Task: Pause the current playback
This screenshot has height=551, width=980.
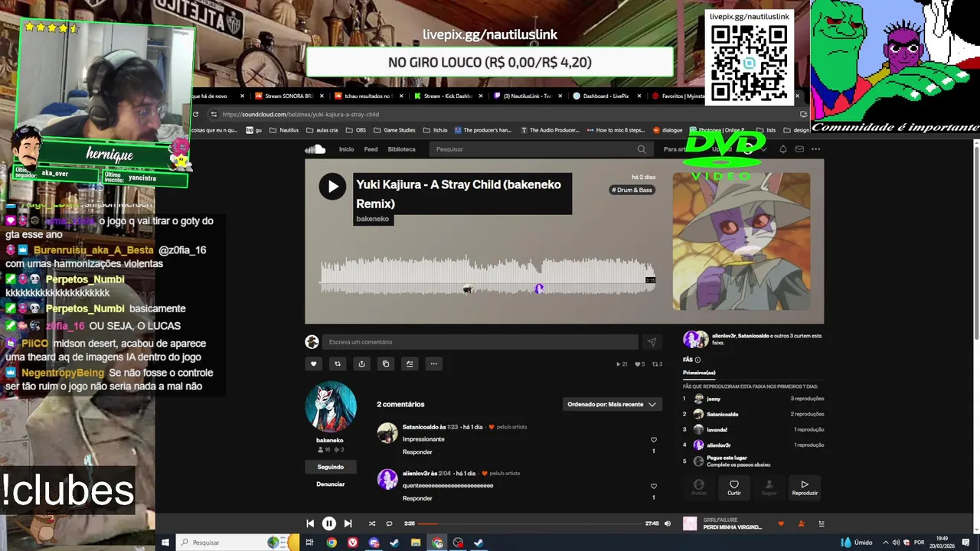Action: pos(328,523)
